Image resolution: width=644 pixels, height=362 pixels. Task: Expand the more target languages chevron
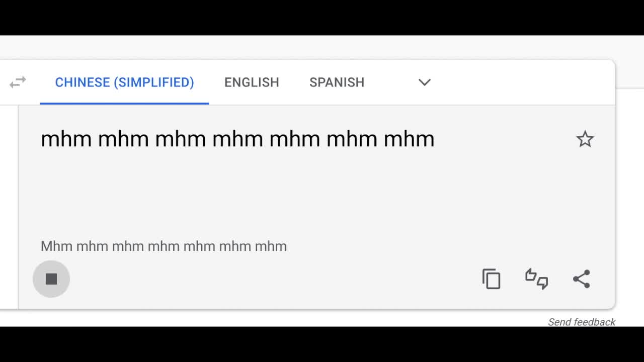tap(424, 82)
